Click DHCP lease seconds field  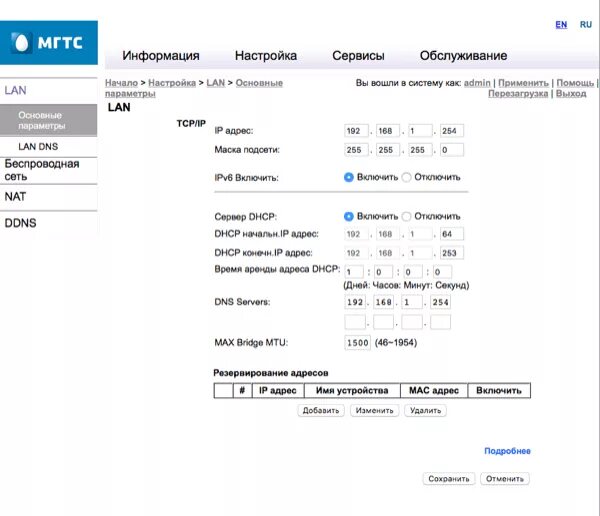442,272
